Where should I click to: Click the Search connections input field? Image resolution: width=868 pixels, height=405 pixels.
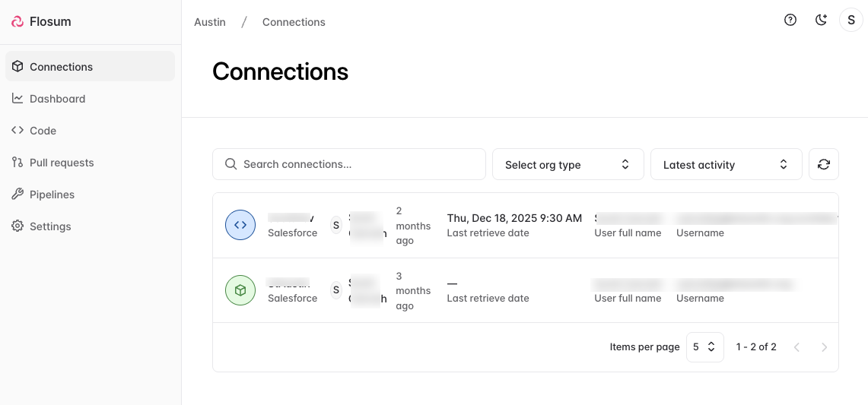click(x=358, y=164)
